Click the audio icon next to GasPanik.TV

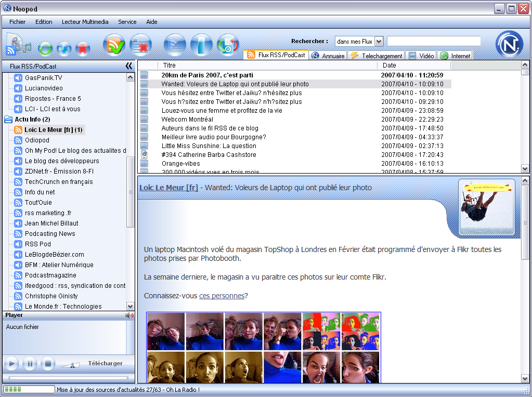(x=18, y=77)
